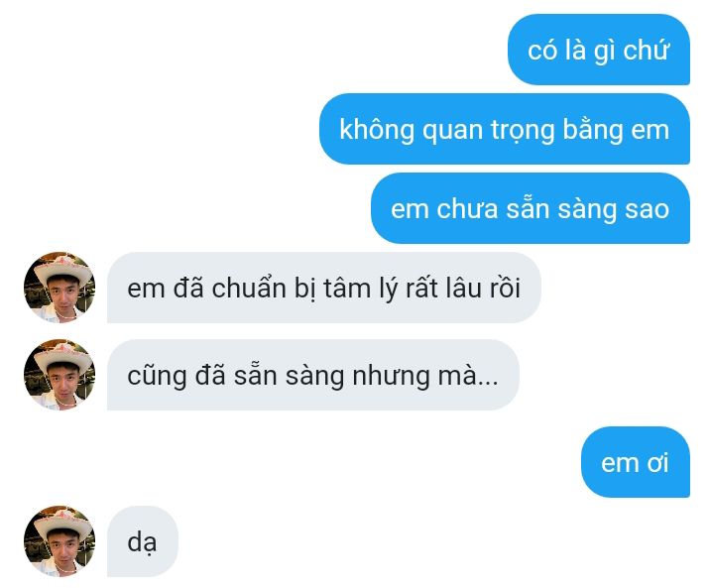Open sender avatar beside 'em đã chuẩn bị' message
The image size is (710, 588).
(59, 288)
